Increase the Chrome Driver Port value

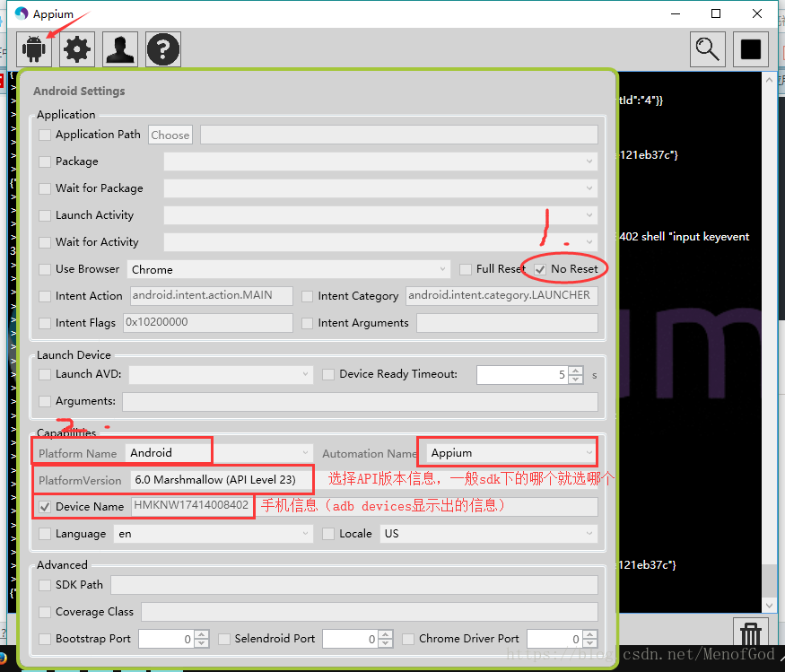coord(590,635)
